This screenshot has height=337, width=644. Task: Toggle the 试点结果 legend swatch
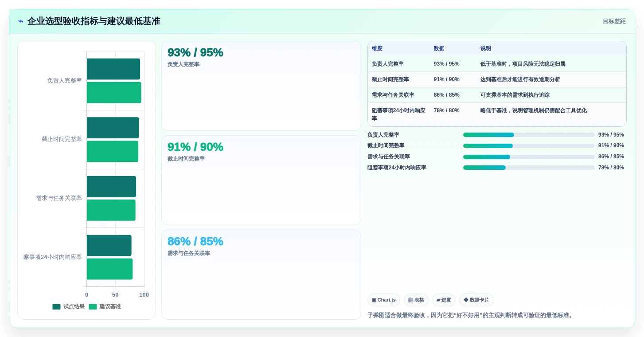pyautogui.click(x=56, y=307)
